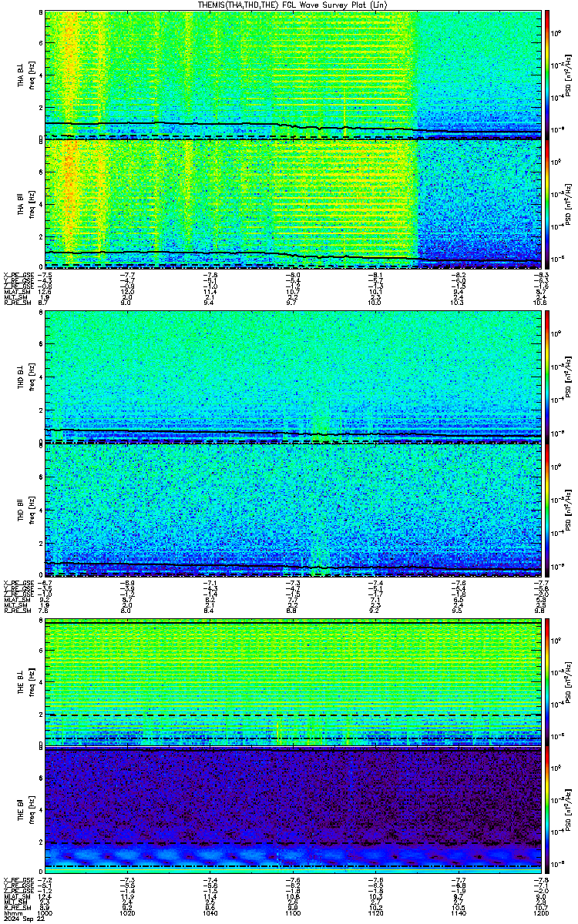The height and width of the screenshot is (924, 578).
Task: Click the 1020 time tick label
Action: [127, 913]
